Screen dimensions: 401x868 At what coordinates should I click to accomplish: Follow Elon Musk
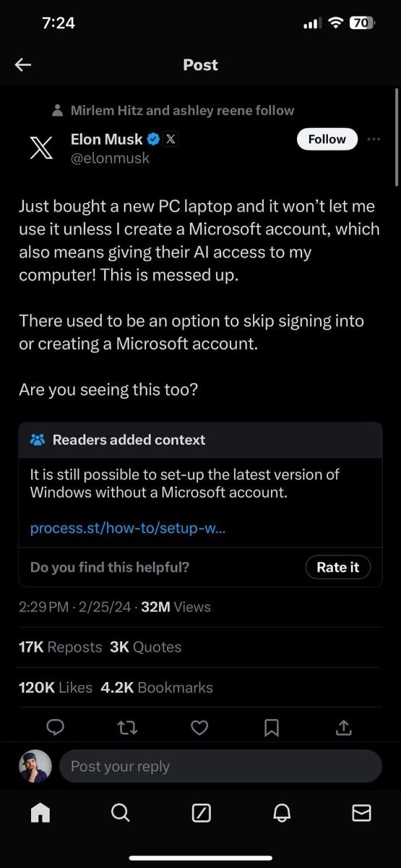tap(327, 140)
